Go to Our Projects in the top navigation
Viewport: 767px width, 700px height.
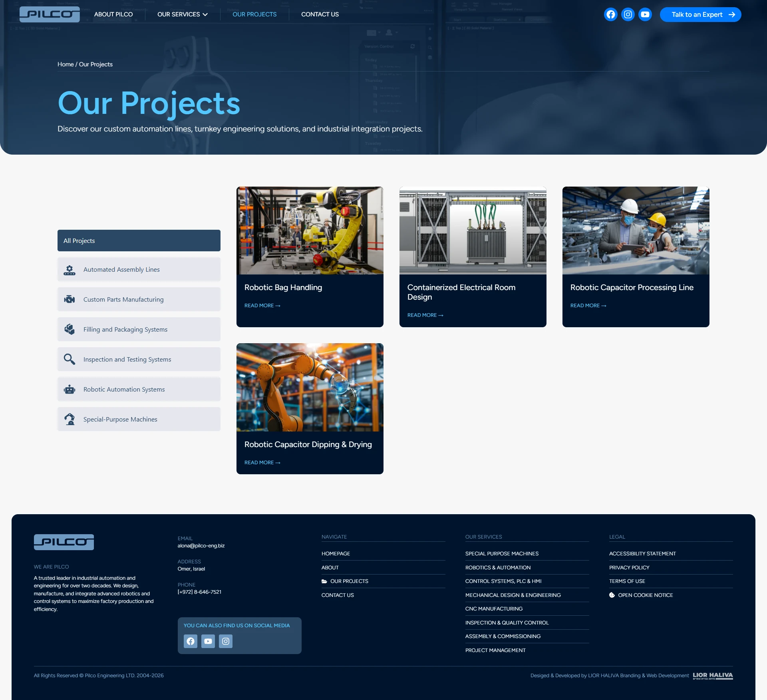[254, 14]
